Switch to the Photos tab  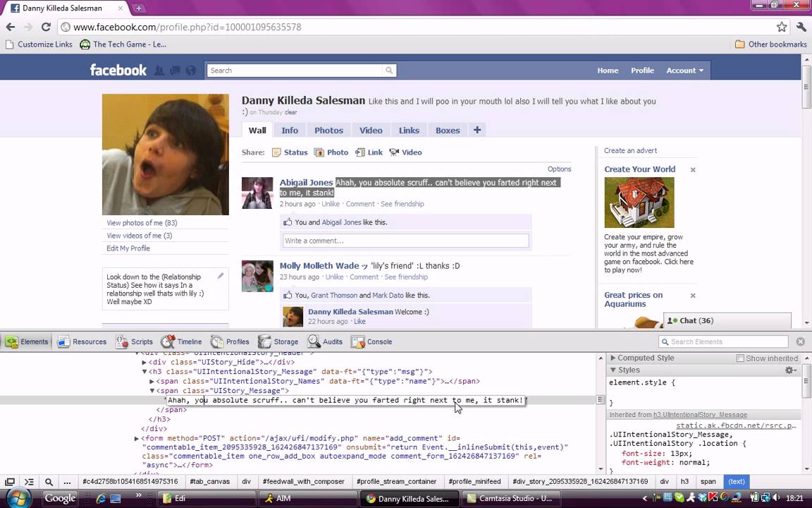[x=329, y=130]
